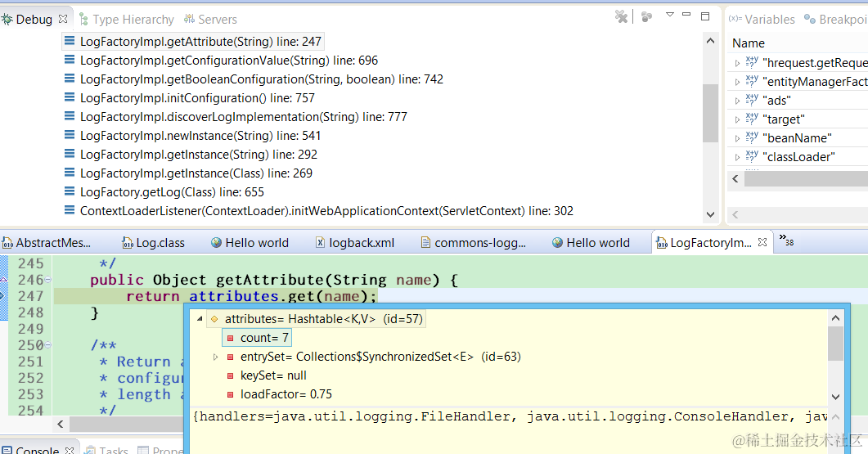Open the Tasks tab
The height and width of the screenshot is (454, 868).
point(106,450)
